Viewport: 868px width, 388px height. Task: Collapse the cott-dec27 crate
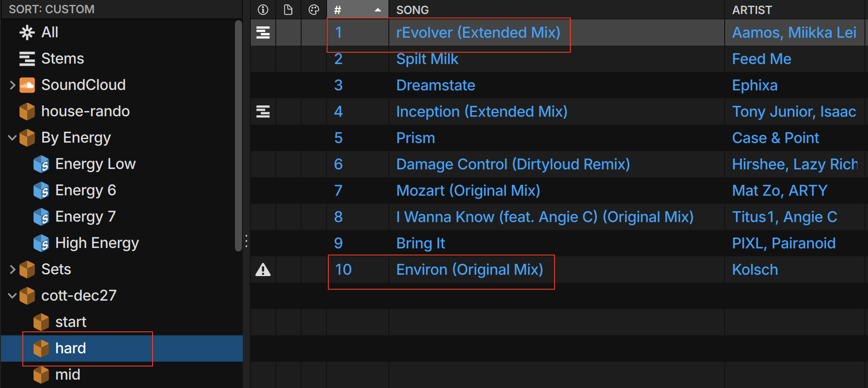[x=12, y=296]
